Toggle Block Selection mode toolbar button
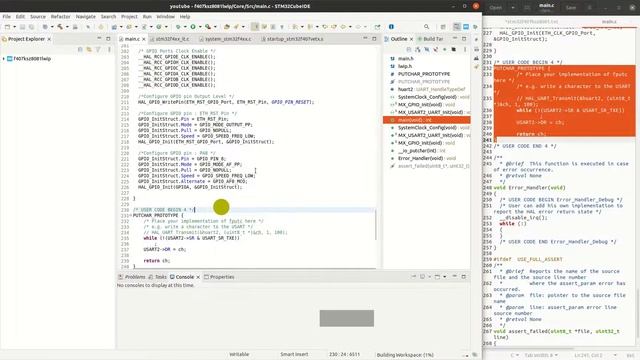This screenshot has height=360, width=640. [x=273, y=27]
